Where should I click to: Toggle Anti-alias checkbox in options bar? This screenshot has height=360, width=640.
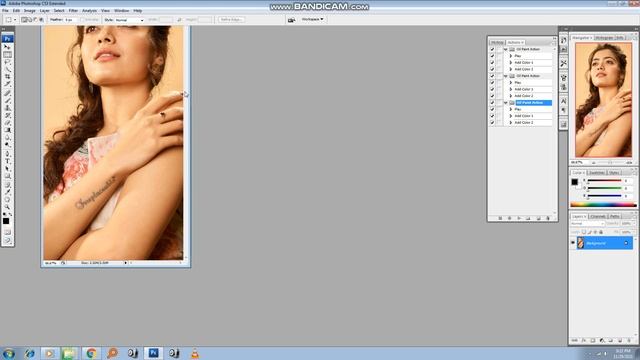[82, 20]
